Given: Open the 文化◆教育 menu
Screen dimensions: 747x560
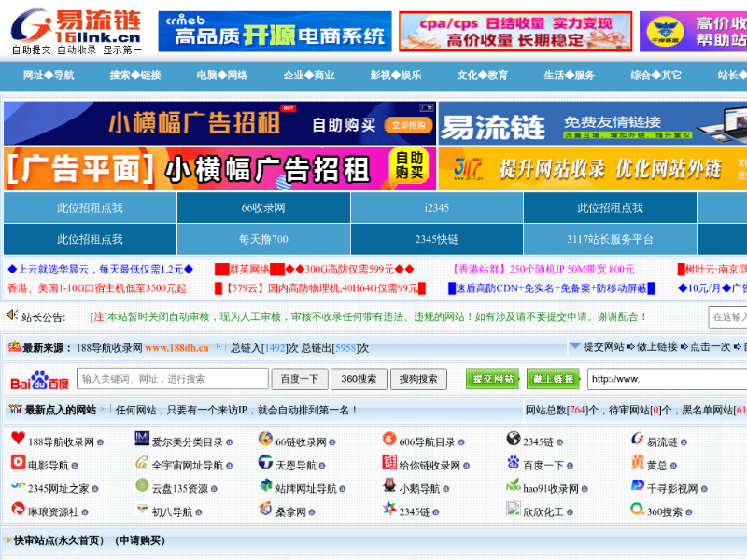Looking at the screenshot, I should point(482,76).
